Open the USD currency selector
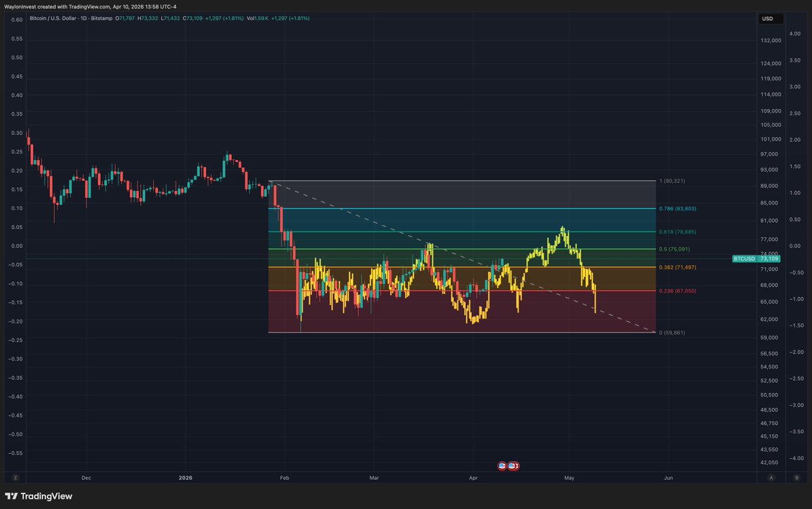The height and width of the screenshot is (509, 812). coord(771,19)
